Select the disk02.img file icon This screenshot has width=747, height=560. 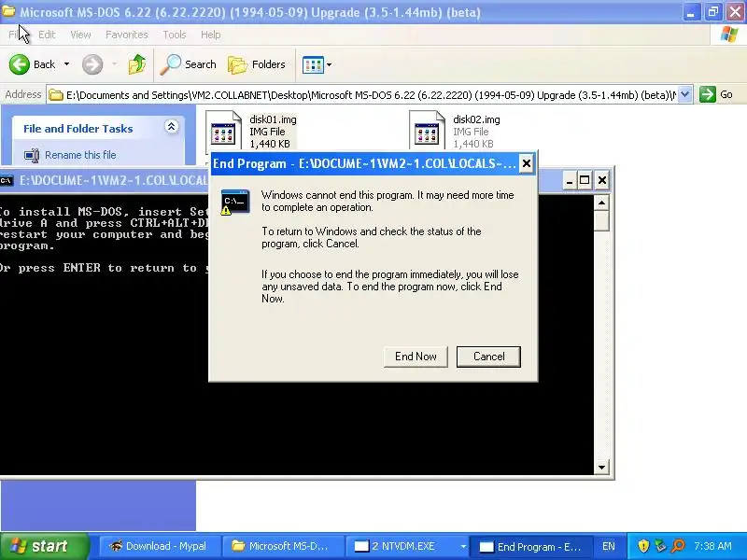pyautogui.click(x=427, y=131)
